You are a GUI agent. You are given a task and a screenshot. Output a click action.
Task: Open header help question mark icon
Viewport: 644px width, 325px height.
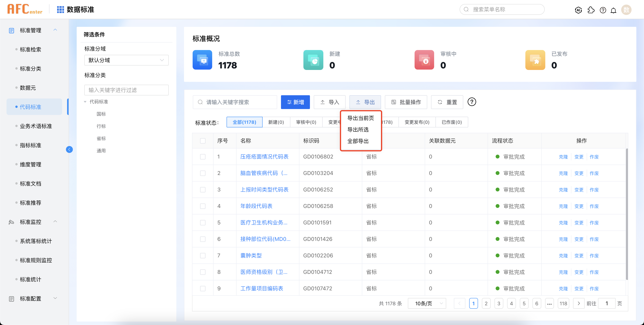(603, 10)
